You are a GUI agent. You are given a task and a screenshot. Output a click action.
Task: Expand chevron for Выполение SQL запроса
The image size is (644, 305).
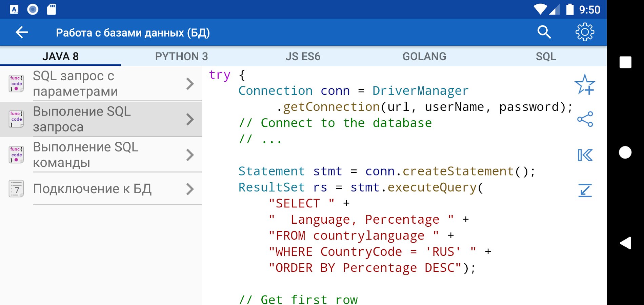(x=190, y=119)
